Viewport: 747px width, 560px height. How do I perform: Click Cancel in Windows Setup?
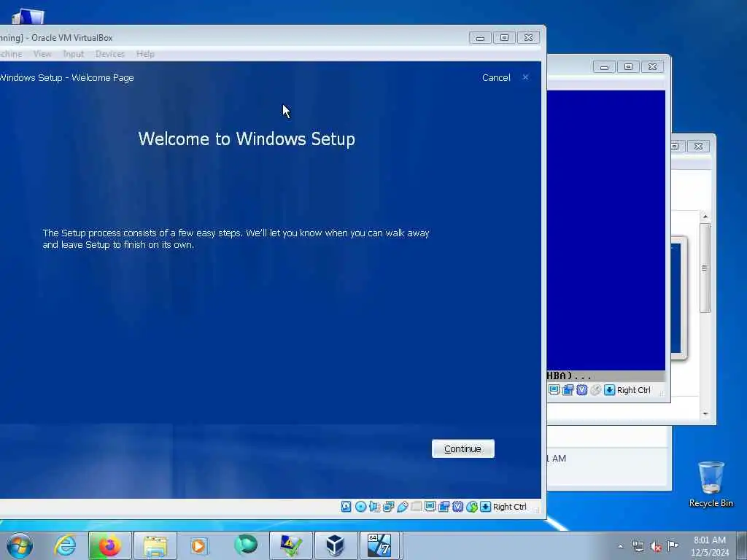[x=496, y=77]
